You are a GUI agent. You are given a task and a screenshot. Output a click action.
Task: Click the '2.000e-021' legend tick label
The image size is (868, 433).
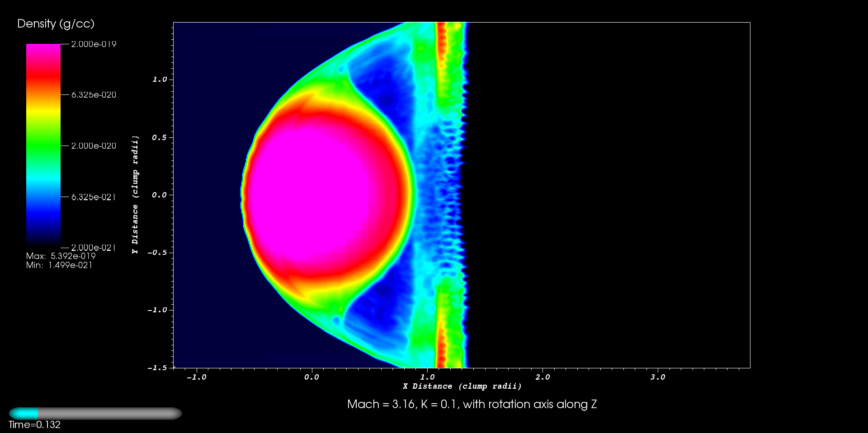(94, 247)
